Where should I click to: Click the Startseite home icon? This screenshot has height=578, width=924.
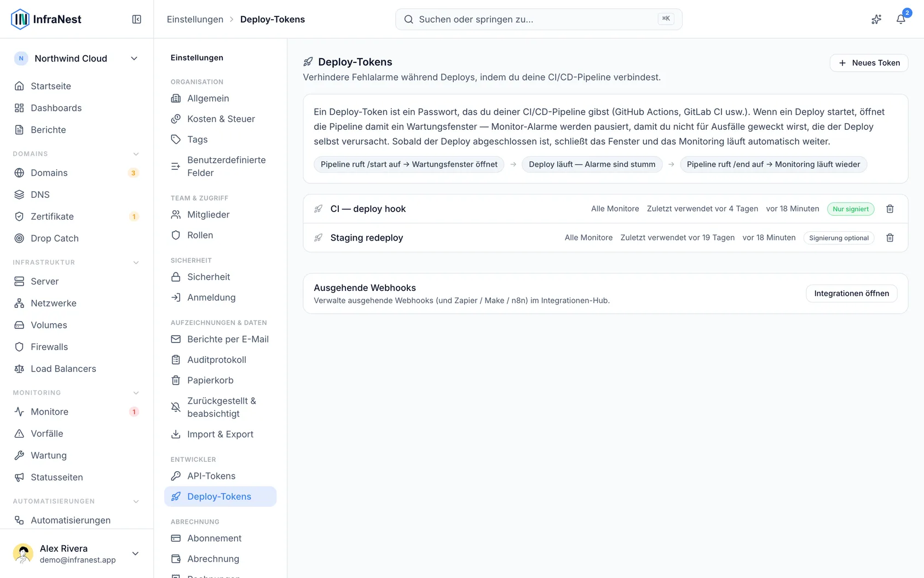(x=19, y=86)
